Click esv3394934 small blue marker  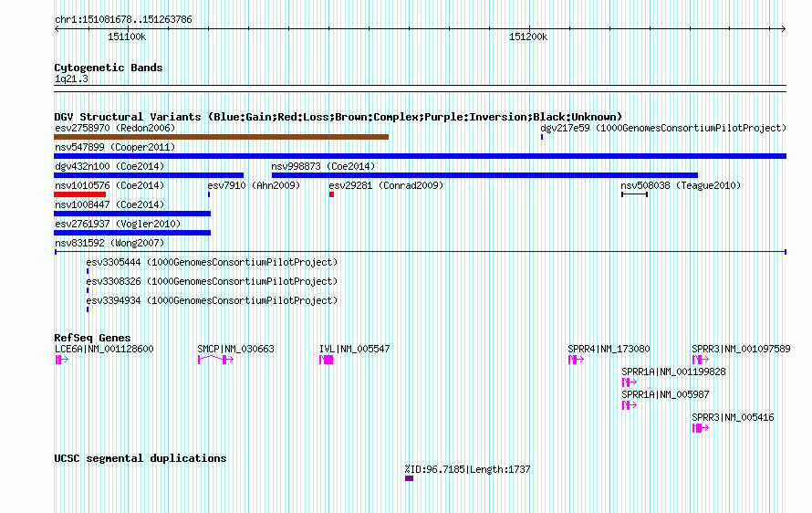[88, 309]
